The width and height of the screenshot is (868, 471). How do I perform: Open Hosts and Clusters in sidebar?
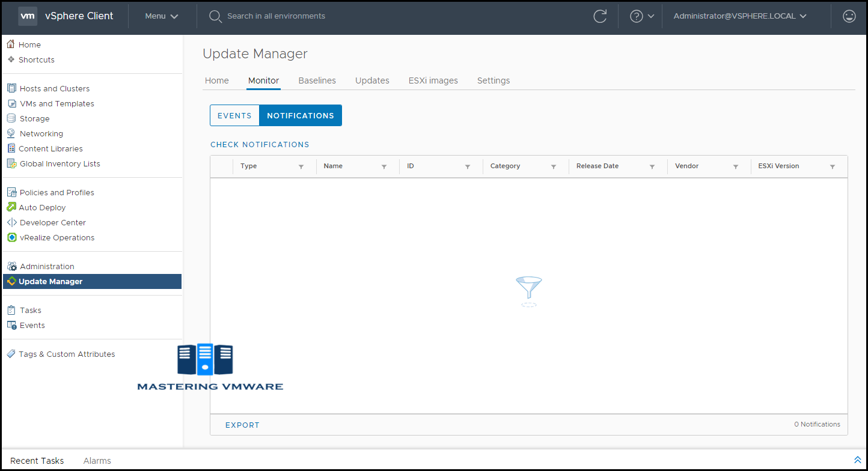click(x=55, y=88)
